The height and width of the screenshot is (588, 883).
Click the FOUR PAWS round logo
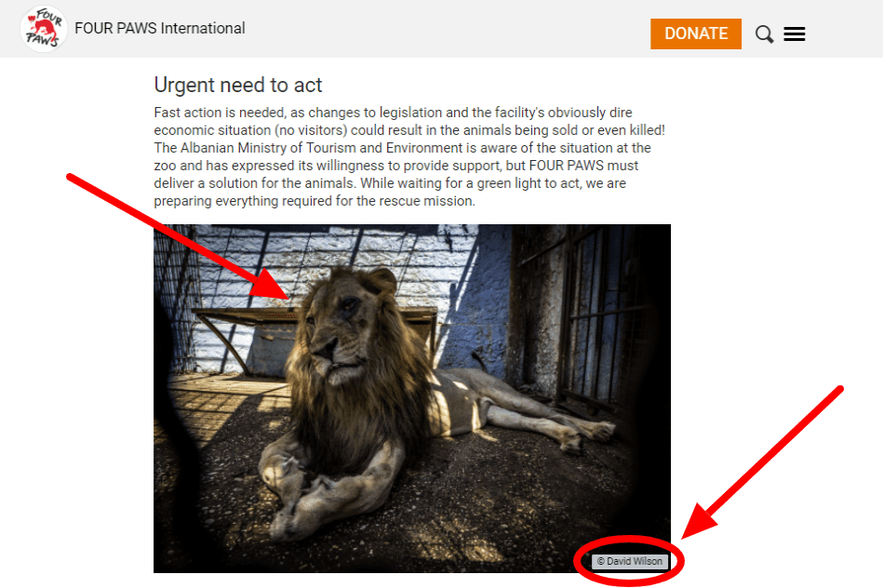coord(44,29)
